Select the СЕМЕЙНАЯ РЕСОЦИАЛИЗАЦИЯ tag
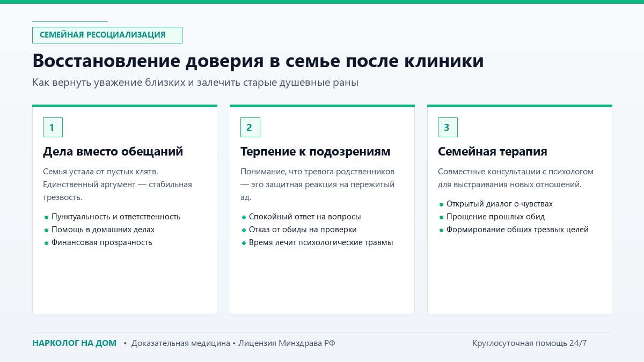 click(107, 35)
